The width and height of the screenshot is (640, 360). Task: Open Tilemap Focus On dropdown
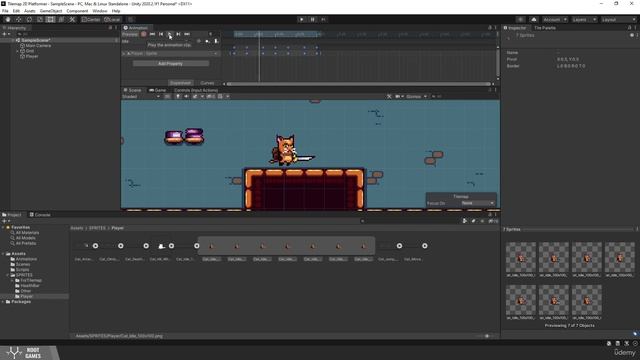pyautogui.click(x=478, y=203)
